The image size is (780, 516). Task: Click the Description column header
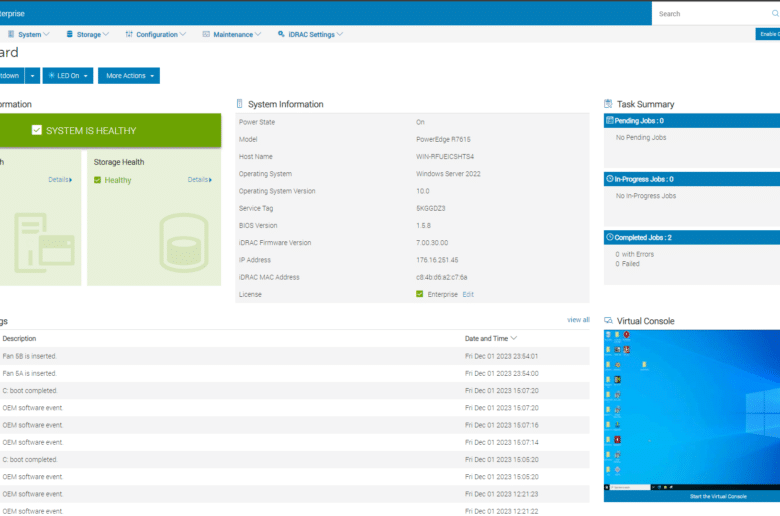coord(19,338)
